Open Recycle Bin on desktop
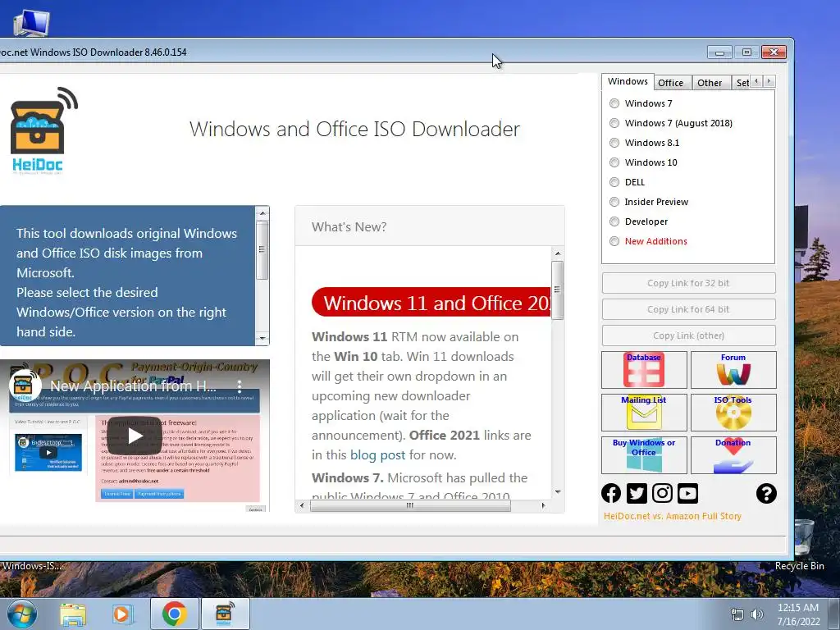Screen dimensions: 840x630 click(x=802, y=545)
